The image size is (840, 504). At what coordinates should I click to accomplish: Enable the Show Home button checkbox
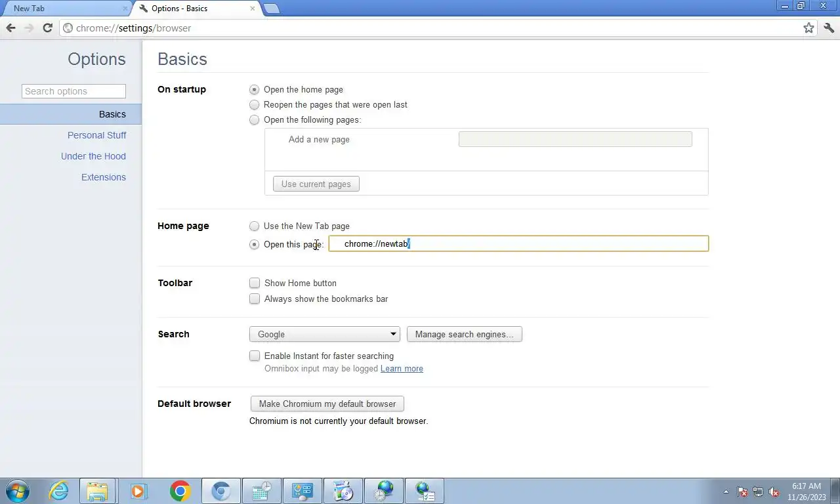[255, 283]
